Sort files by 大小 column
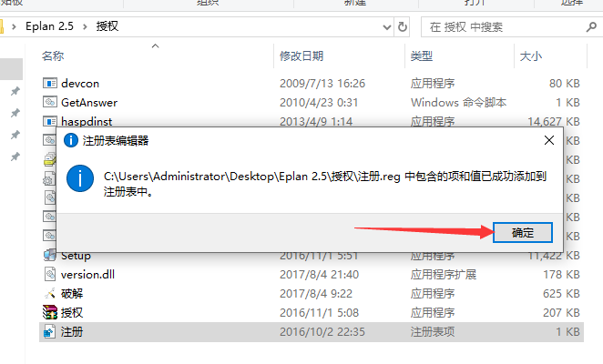The width and height of the screenshot is (603, 364). (531, 56)
